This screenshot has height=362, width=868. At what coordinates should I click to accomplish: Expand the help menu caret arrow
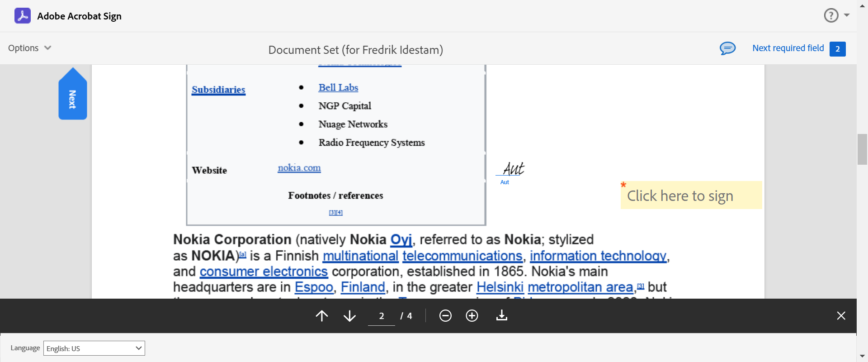847,15
